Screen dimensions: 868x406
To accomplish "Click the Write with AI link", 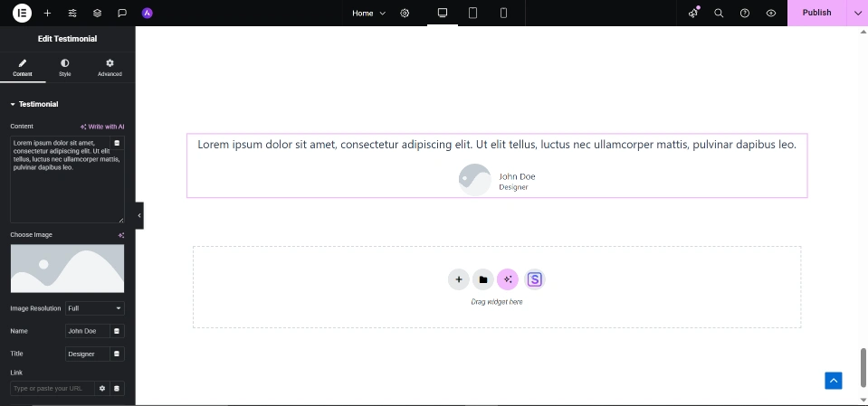I will [102, 127].
